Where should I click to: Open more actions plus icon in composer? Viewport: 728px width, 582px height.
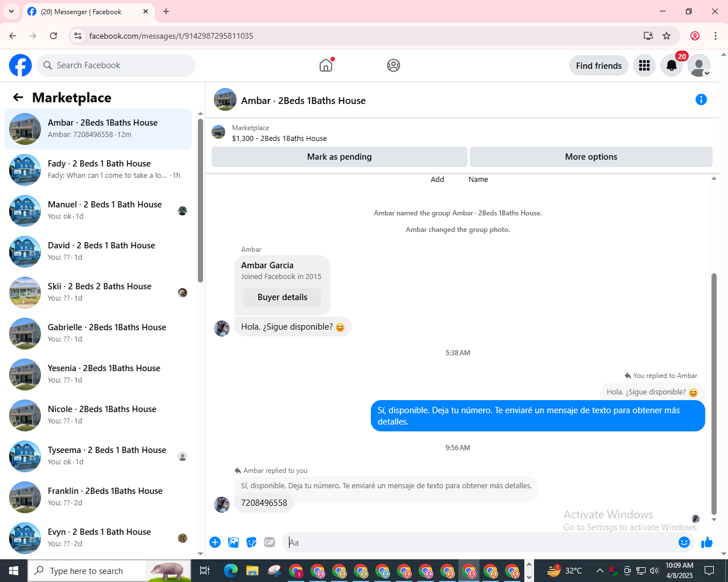(215, 542)
